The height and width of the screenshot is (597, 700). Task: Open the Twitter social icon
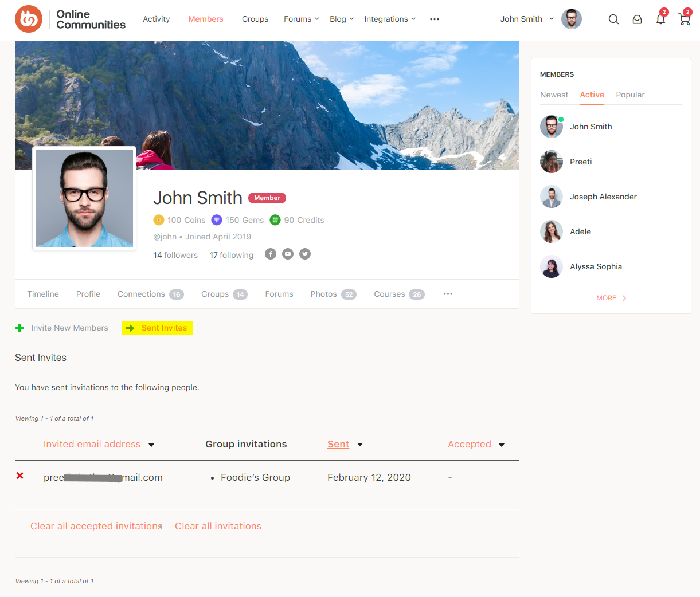[x=305, y=254]
